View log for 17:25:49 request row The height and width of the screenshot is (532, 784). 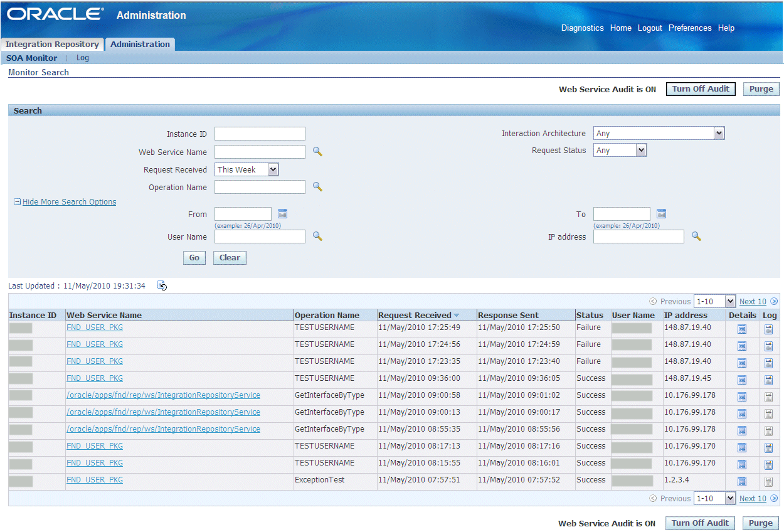click(x=768, y=329)
